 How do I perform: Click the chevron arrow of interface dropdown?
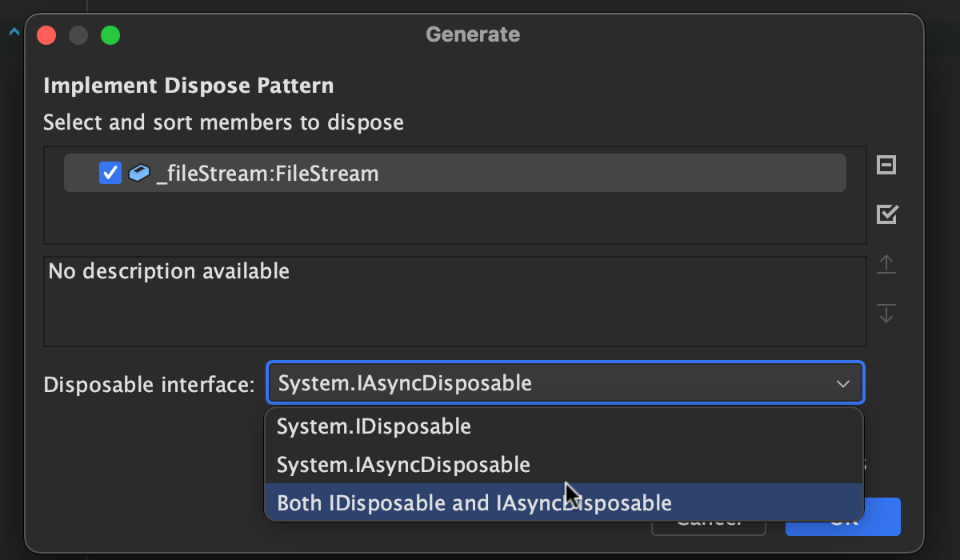point(843,384)
